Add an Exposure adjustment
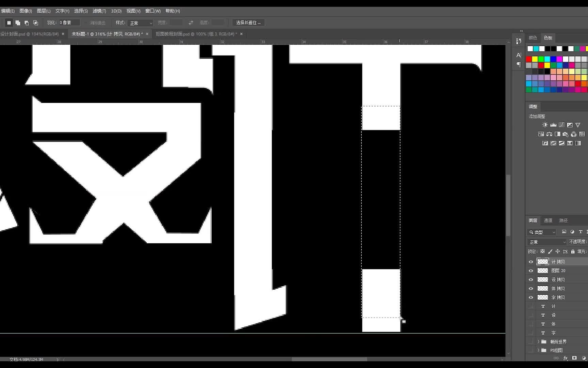Screen dimensions: 588x368 [x=570, y=125]
